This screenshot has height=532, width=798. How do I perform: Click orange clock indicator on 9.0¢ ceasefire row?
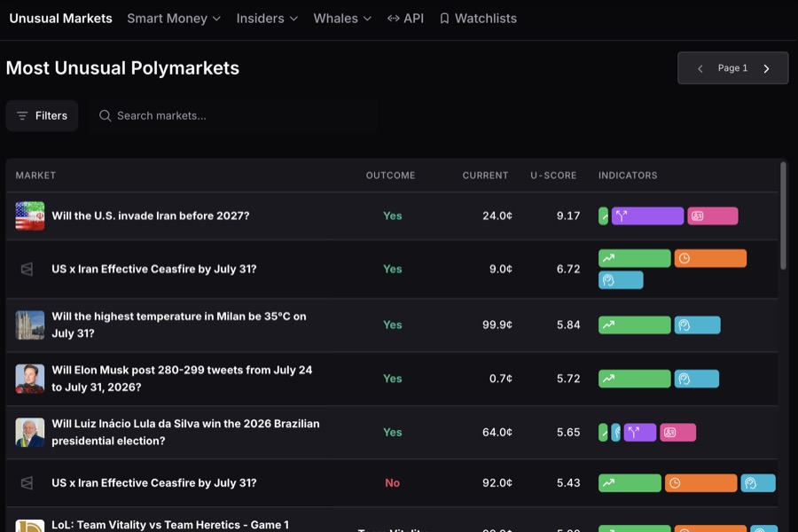click(710, 258)
